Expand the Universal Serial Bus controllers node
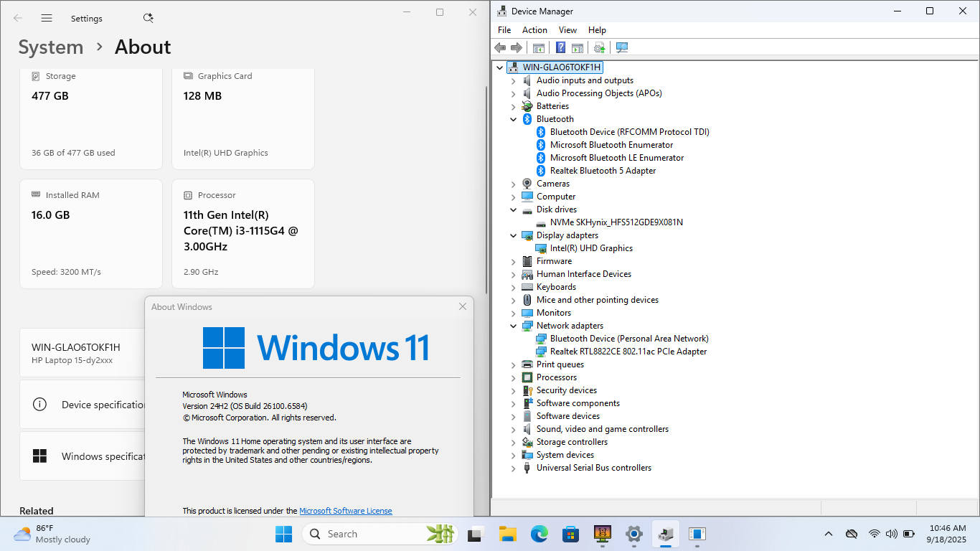Image resolution: width=980 pixels, height=551 pixels. click(x=513, y=468)
